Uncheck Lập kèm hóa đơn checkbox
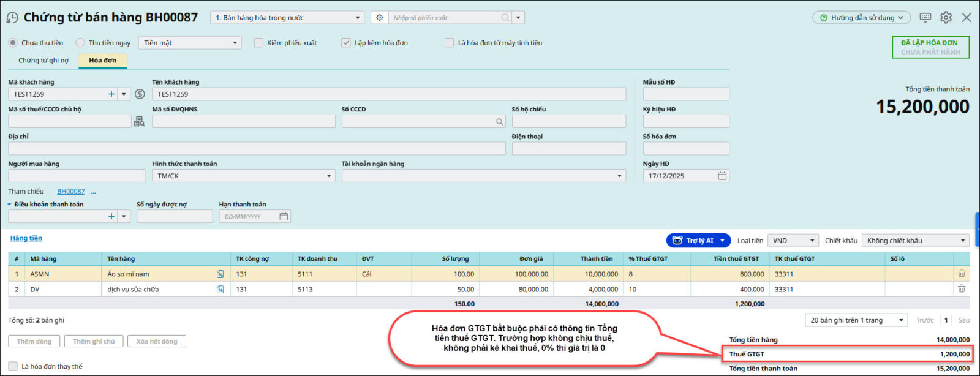The image size is (980, 376). coord(346,43)
